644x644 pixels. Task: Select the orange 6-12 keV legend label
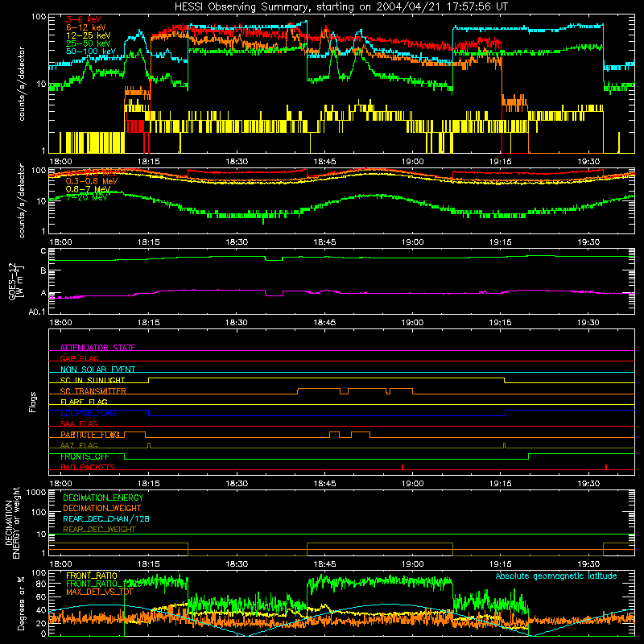86,27
